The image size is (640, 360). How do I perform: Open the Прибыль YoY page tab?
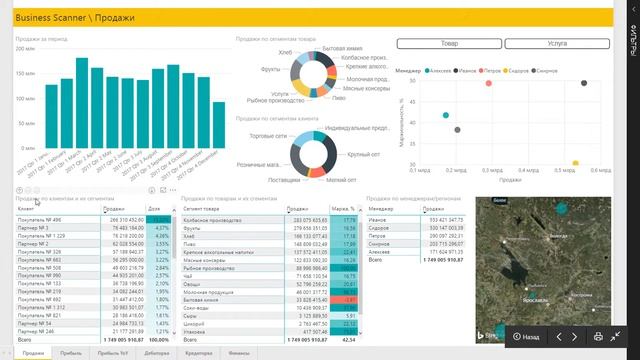click(113, 353)
